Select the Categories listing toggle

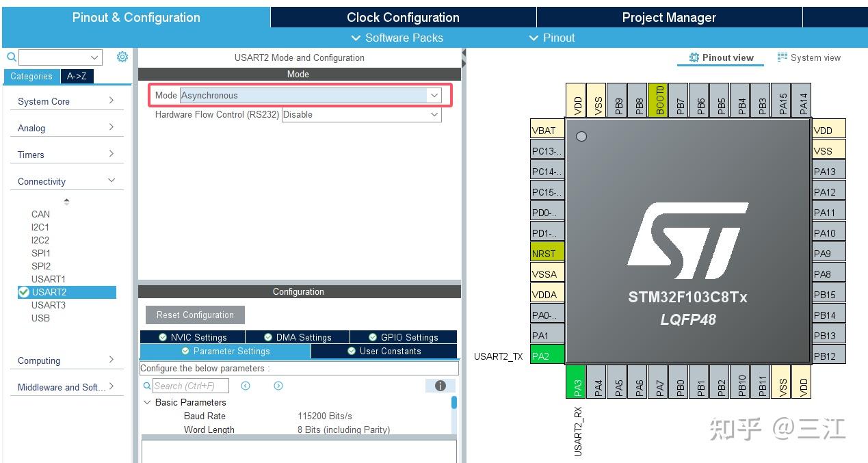point(31,77)
